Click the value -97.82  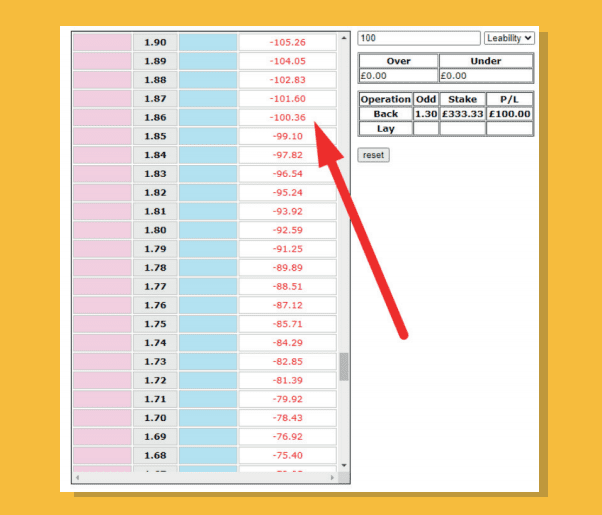[288, 155]
